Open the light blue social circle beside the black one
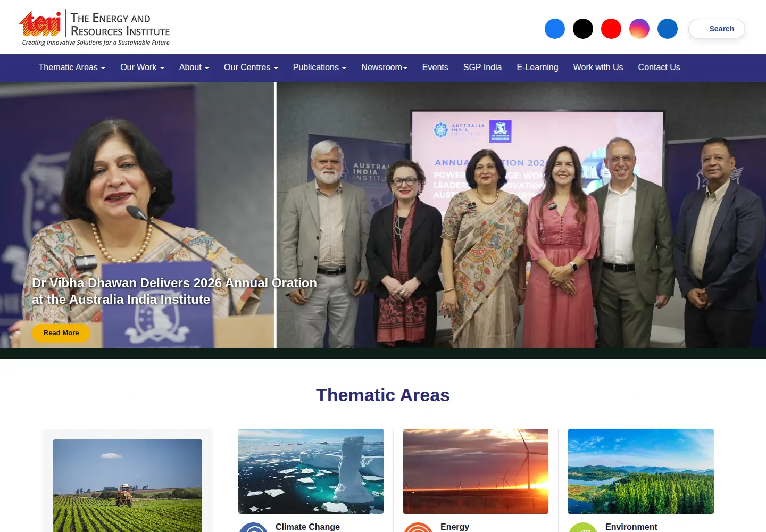 pyautogui.click(x=555, y=29)
